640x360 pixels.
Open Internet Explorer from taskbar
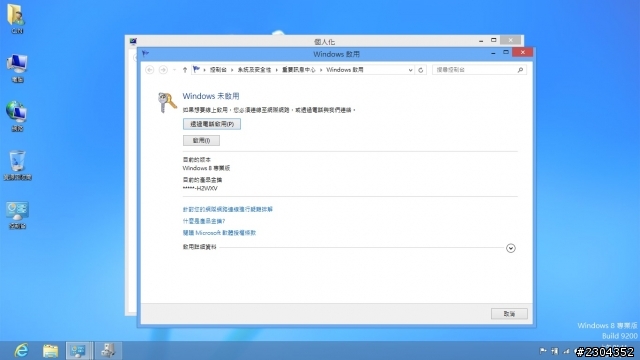pyautogui.click(x=21, y=351)
